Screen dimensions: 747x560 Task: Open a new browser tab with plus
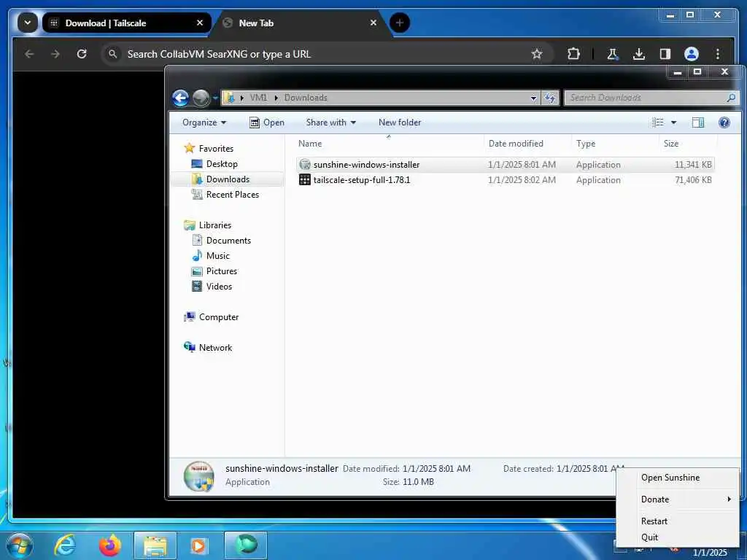coord(400,23)
